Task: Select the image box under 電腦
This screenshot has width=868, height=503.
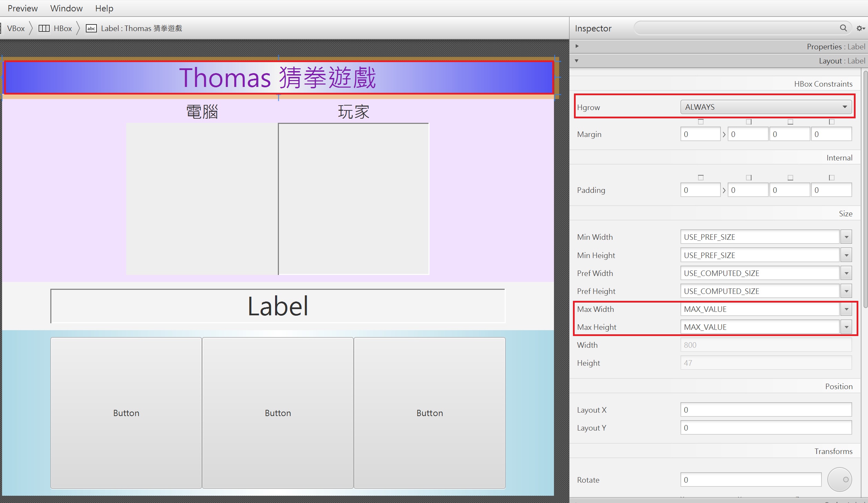Action: (x=202, y=199)
